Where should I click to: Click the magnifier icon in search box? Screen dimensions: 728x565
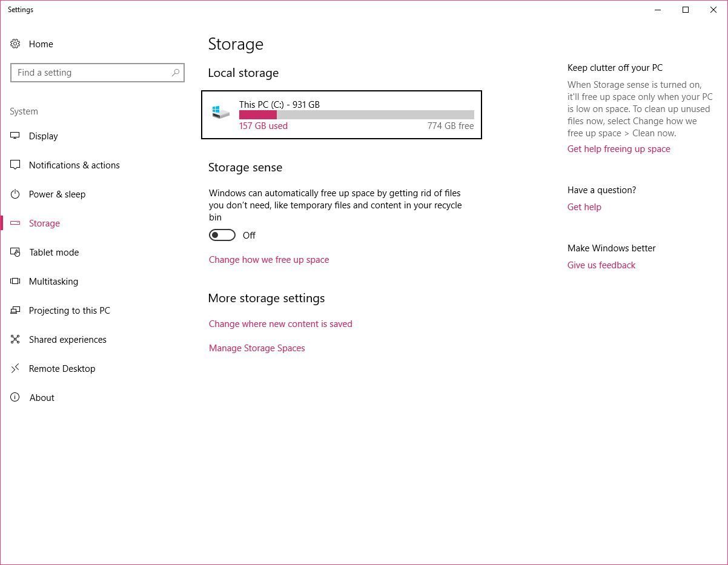(x=176, y=73)
